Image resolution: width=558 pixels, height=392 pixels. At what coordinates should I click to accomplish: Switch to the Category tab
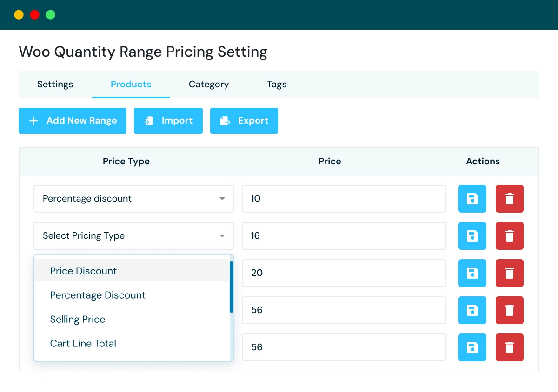pos(209,85)
